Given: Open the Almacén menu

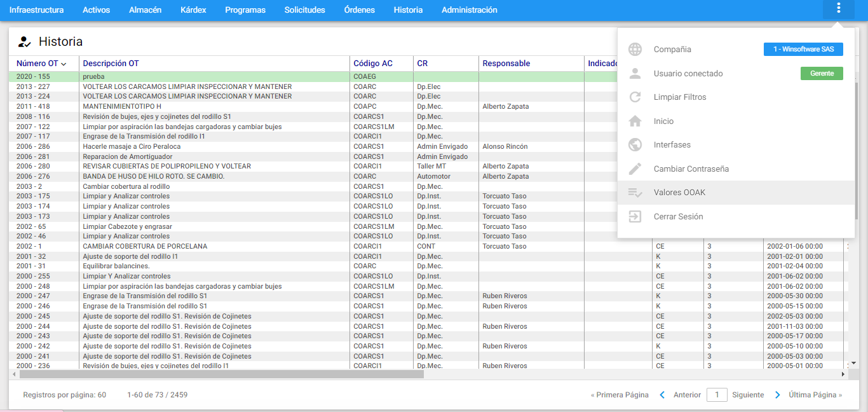Looking at the screenshot, I should coord(146,10).
